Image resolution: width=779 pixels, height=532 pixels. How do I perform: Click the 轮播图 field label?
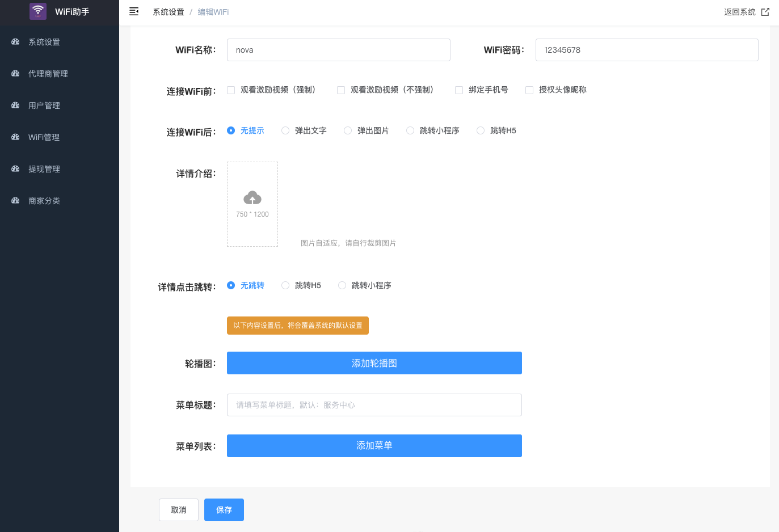(200, 364)
